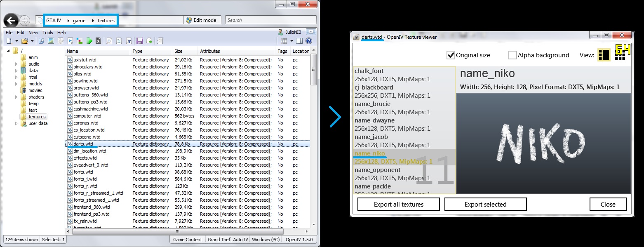Image resolution: width=644 pixels, height=247 pixels.
Task: Click the GTA IV breadcrumb segment
Action: [54, 20]
